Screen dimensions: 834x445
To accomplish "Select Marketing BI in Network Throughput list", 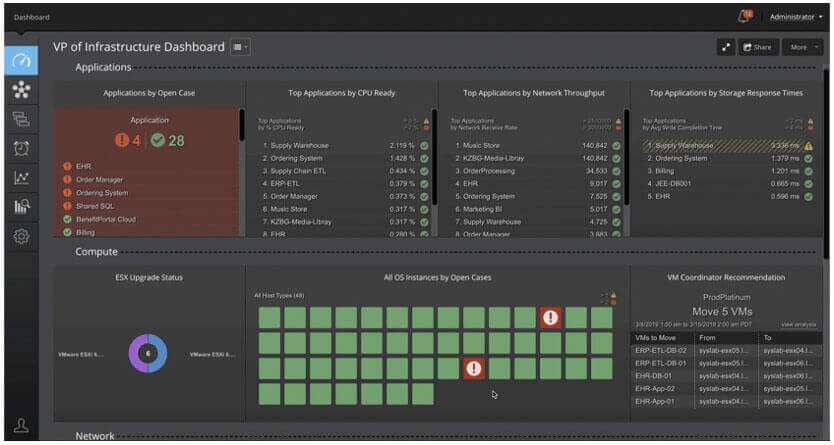I will pos(482,209).
